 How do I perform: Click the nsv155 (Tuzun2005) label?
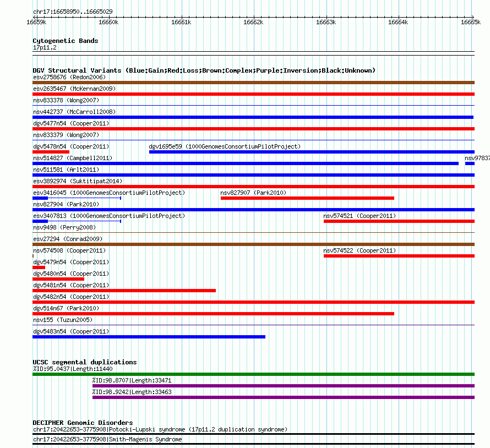(x=63, y=320)
